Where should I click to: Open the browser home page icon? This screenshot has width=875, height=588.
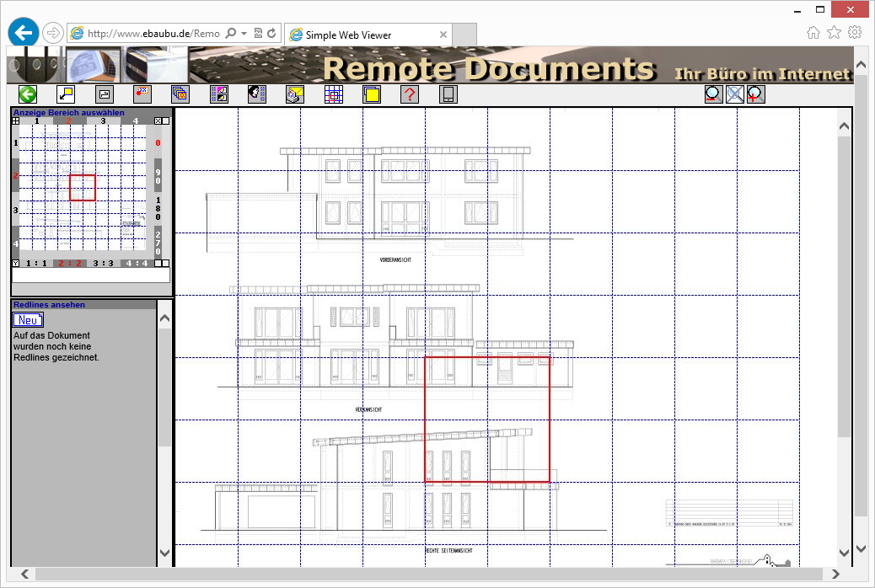(x=813, y=32)
